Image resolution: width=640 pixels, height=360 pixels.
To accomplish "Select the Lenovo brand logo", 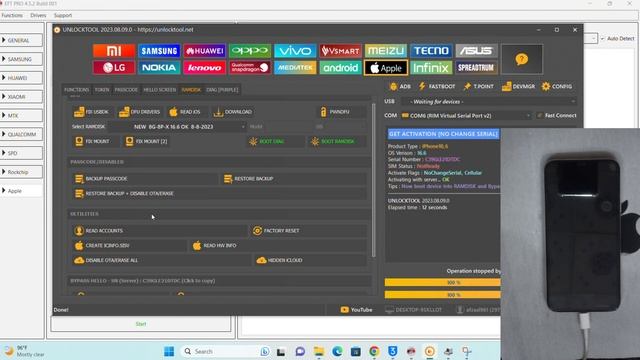I will (204, 68).
